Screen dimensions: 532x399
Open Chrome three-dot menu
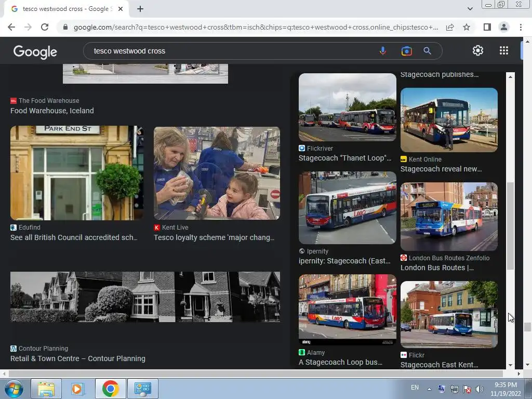tap(521, 27)
